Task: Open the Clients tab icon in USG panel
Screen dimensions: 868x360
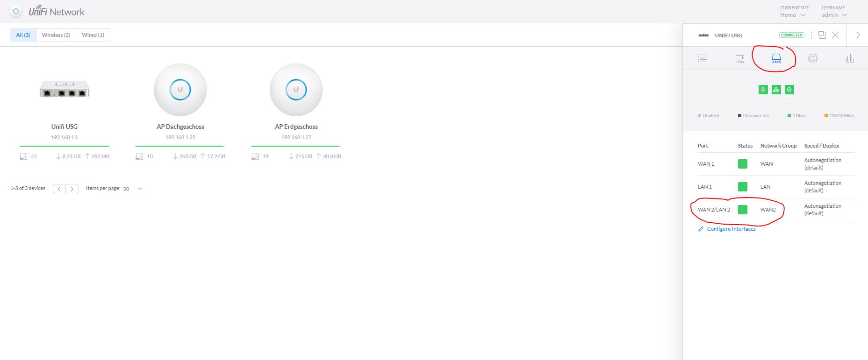Action: tap(739, 58)
